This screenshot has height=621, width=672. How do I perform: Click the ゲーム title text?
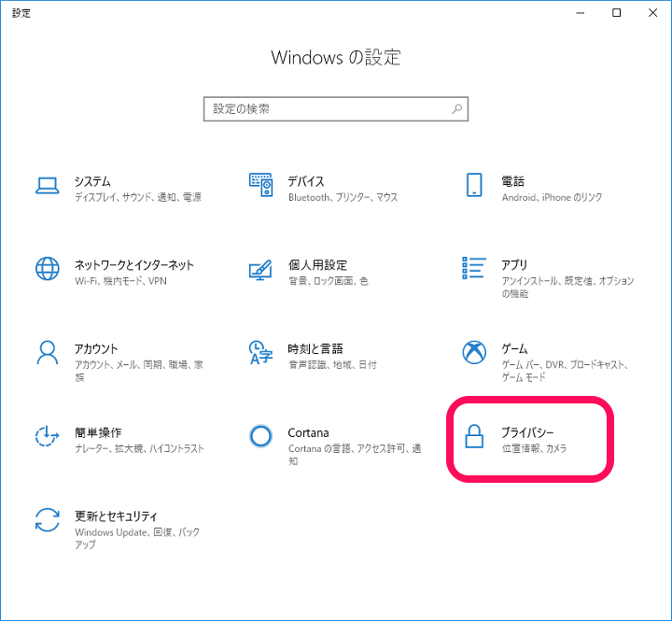pyautogui.click(x=514, y=348)
